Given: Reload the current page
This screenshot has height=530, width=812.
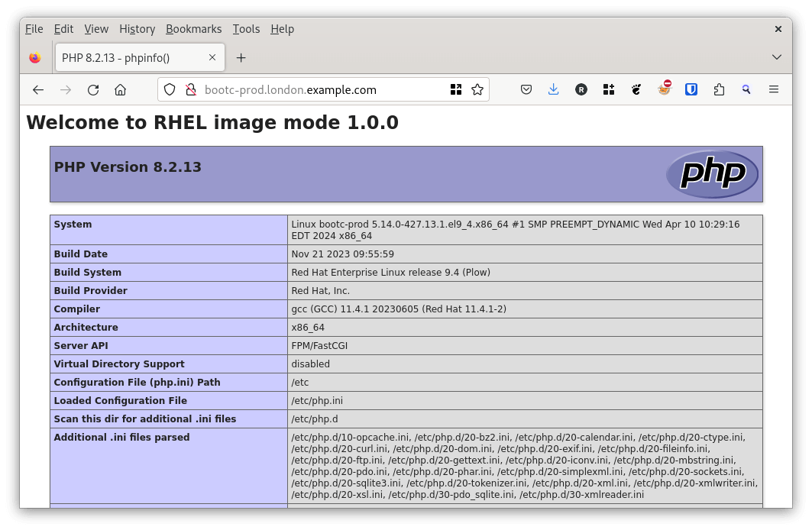Looking at the screenshot, I should 93,90.
